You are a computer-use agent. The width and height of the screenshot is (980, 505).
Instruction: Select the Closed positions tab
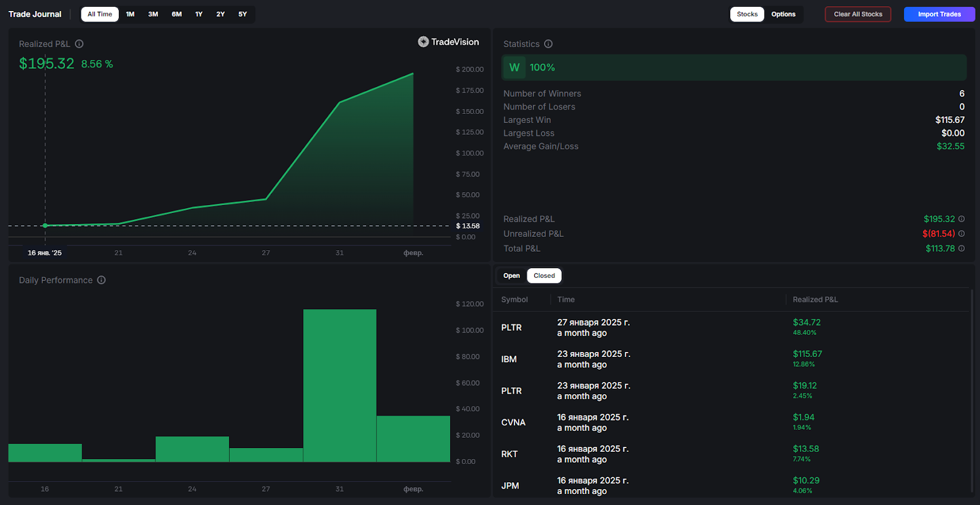[544, 275]
